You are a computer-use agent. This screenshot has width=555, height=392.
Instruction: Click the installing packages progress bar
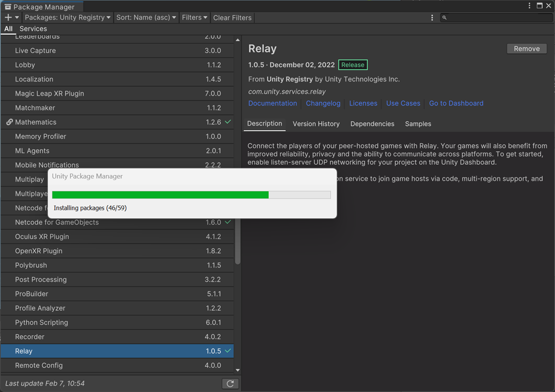click(191, 195)
